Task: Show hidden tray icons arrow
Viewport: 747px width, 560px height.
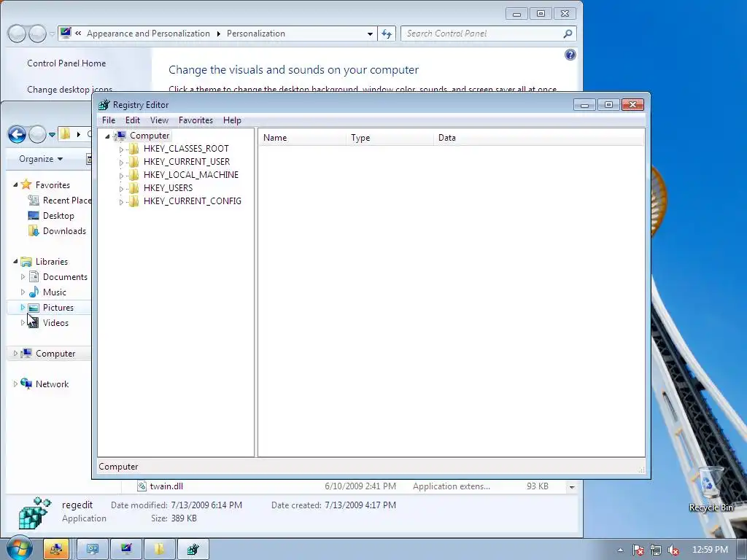Action: click(620, 550)
